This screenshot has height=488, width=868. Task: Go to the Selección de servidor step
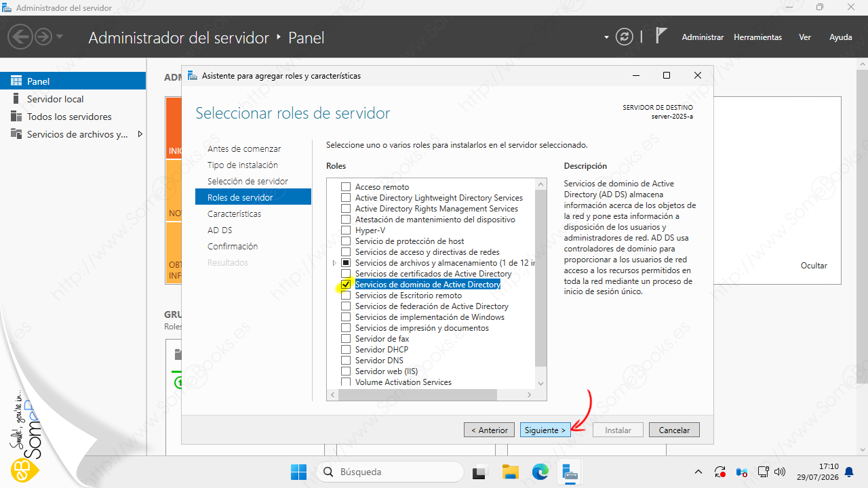coord(248,181)
